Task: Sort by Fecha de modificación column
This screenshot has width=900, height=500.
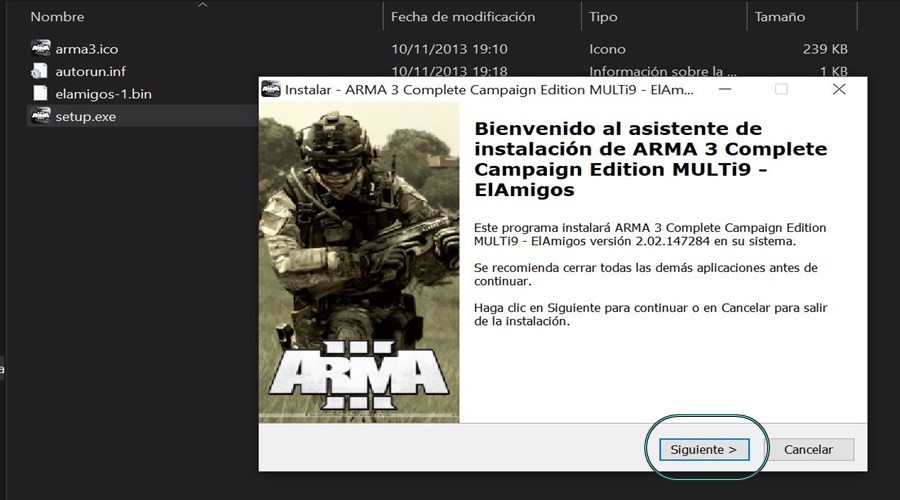Action: click(x=463, y=17)
